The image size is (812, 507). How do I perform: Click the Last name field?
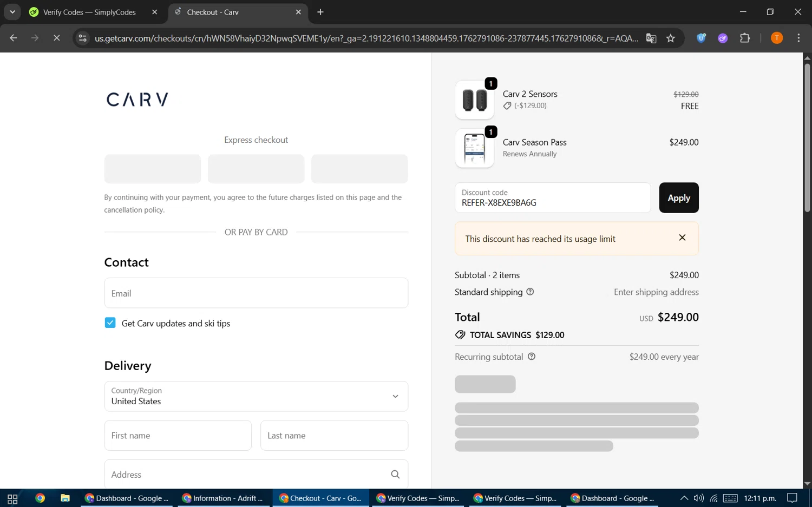tap(334, 435)
